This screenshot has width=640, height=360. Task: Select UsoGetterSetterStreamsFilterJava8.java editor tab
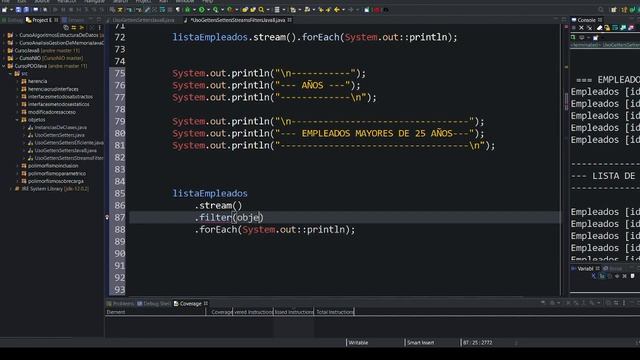pyautogui.click(x=237, y=20)
